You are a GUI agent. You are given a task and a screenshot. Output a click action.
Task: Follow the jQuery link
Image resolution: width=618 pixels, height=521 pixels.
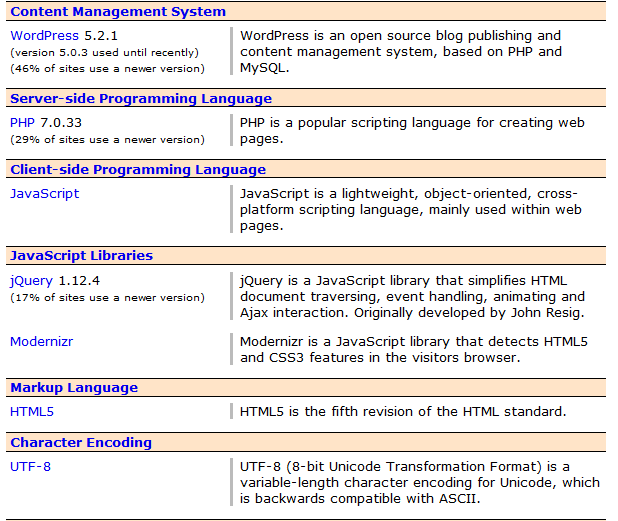click(31, 281)
